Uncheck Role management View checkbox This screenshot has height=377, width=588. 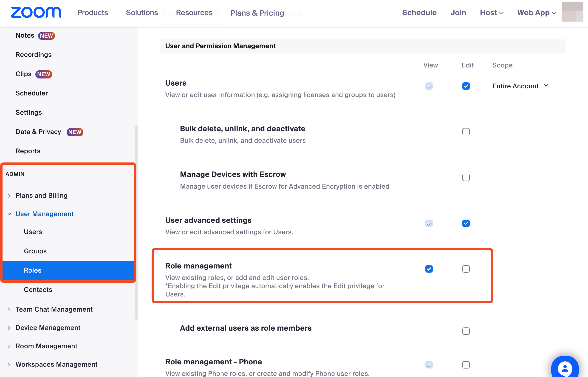[429, 269]
